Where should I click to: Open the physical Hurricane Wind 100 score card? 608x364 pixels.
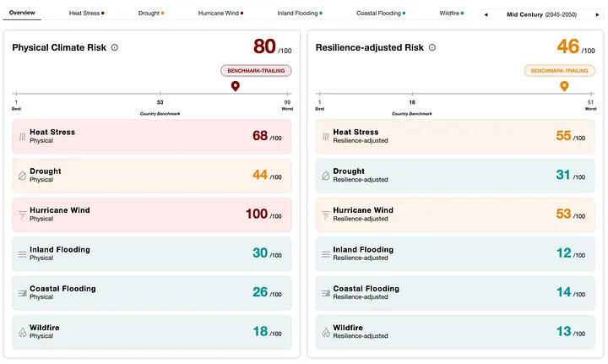click(152, 215)
